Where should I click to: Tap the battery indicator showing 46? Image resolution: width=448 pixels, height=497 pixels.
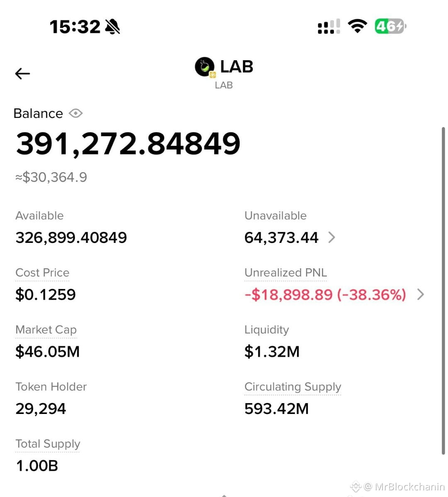pos(390,26)
